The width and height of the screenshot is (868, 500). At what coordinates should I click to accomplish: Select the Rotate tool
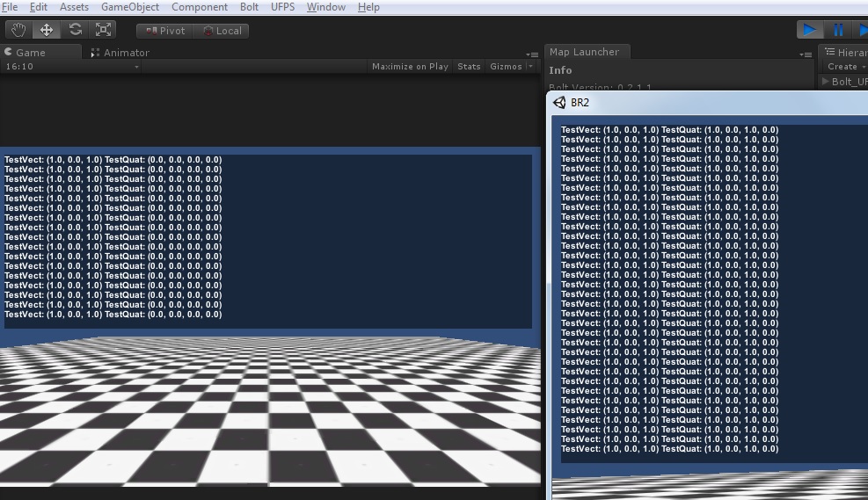click(x=76, y=30)
